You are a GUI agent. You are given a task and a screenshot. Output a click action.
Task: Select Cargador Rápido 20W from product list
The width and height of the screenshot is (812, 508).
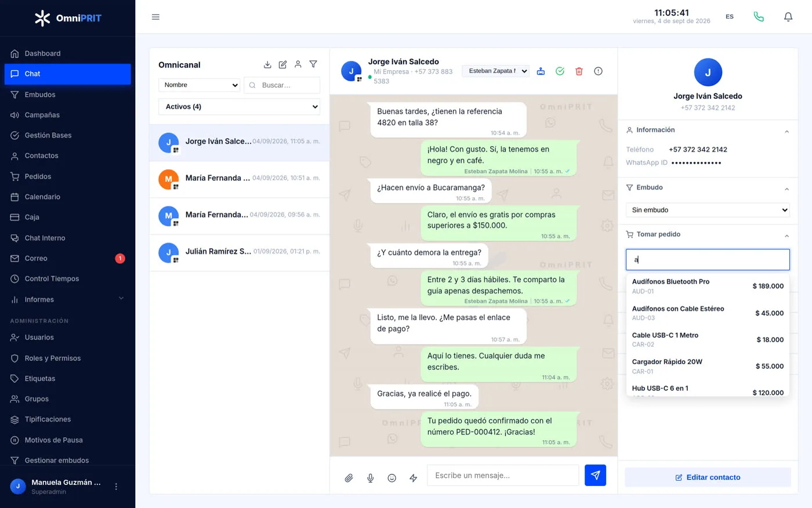tap(708, 366)
